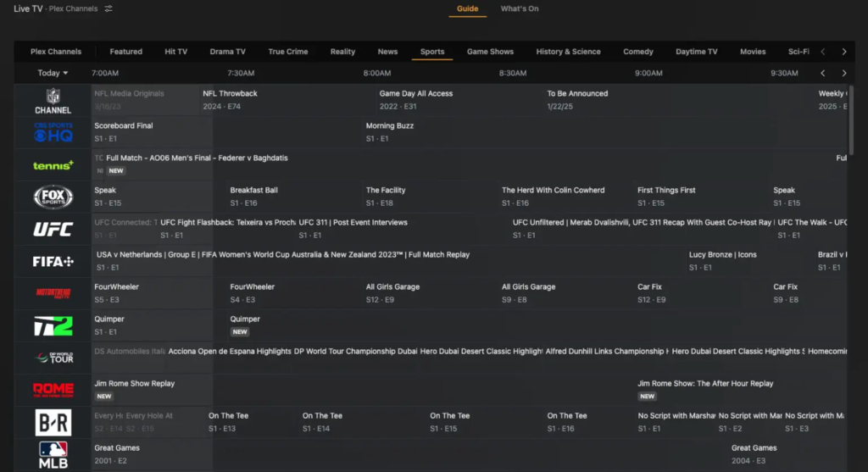This screenshot has height=472, width=868.
Task: Open Jim Rome Show Replay
Action: coord(363,389)
